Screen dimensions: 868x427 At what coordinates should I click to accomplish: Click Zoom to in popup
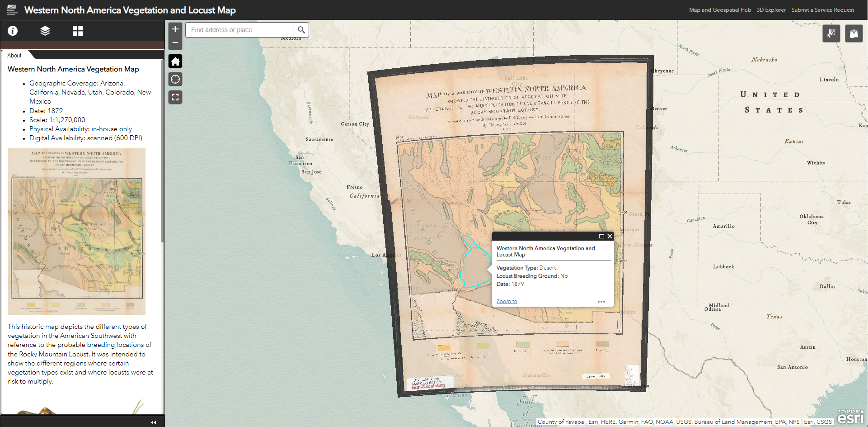click(x=507, y=301)
